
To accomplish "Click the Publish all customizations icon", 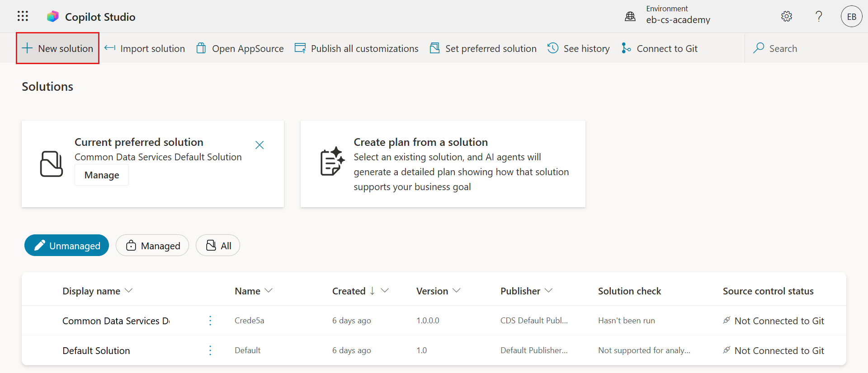I will tap(300, 48).
